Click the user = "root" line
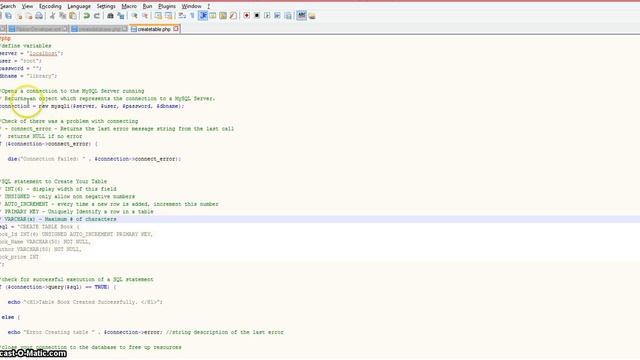The image size is (640, 360). [x=21, y=61]
